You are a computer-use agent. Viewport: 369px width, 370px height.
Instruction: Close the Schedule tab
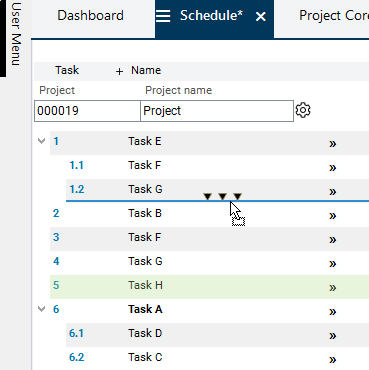tap(261, 16)
